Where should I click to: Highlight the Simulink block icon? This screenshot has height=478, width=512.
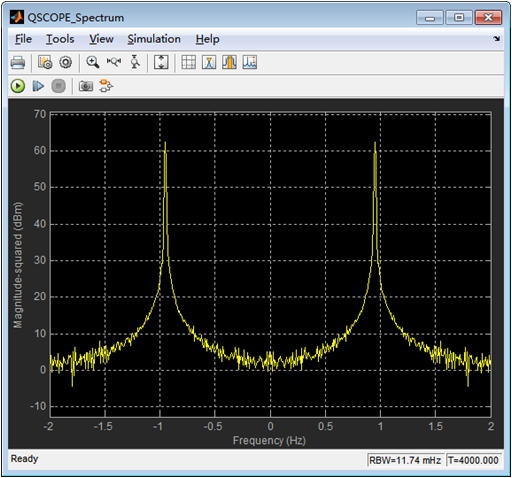(x=106, y=86)
